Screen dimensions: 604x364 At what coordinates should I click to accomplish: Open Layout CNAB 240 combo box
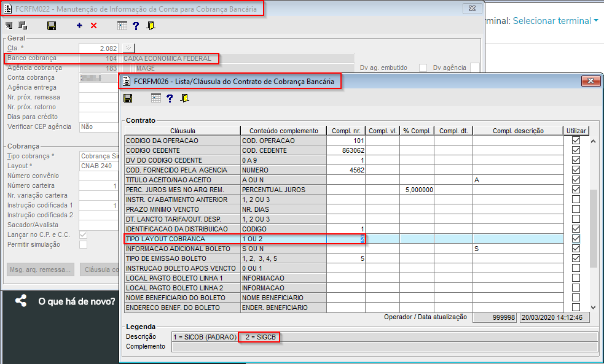click(x=99, y=166)
